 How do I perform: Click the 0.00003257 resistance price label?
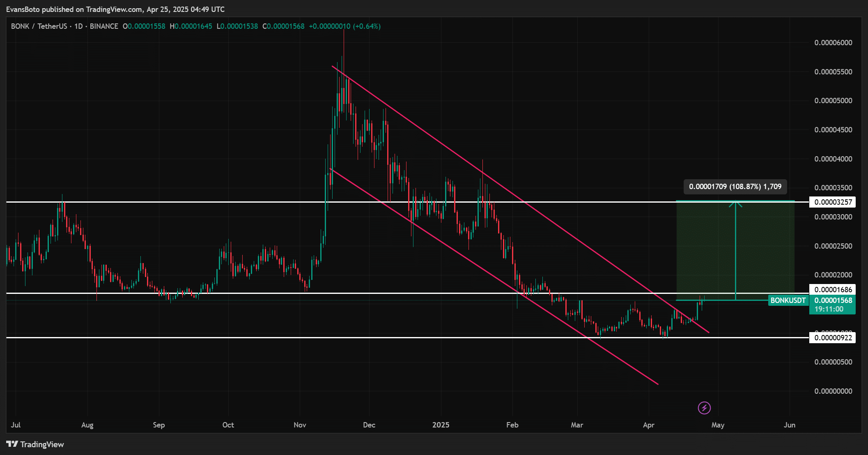click(833, 202)
